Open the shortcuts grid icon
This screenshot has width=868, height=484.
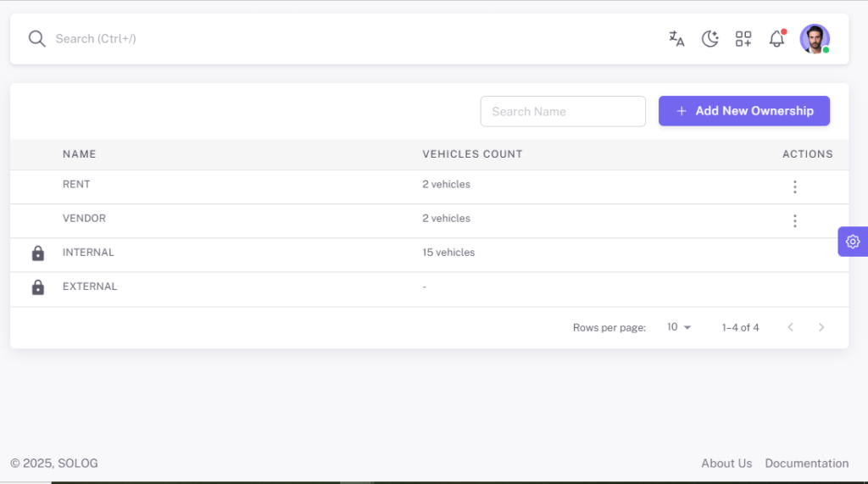[743, 39]
